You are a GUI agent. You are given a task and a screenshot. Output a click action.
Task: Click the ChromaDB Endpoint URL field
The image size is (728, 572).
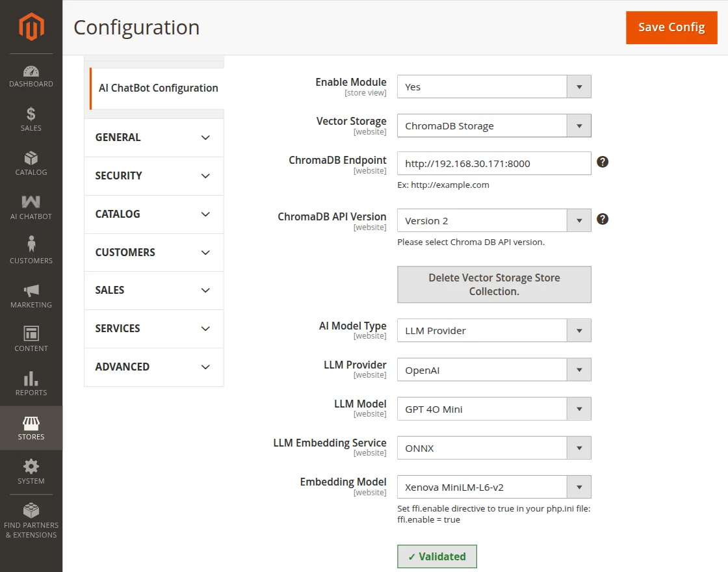tap(494, 164)
